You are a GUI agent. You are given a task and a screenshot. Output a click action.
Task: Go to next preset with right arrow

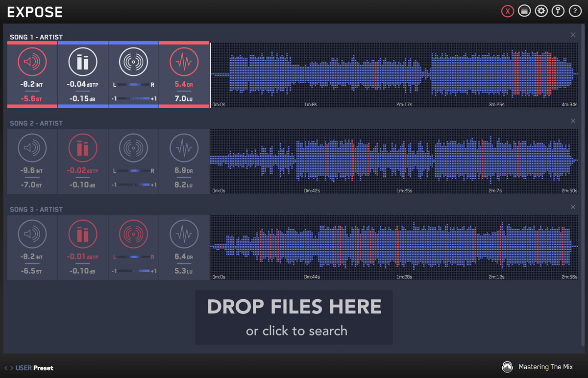point(11,368)
